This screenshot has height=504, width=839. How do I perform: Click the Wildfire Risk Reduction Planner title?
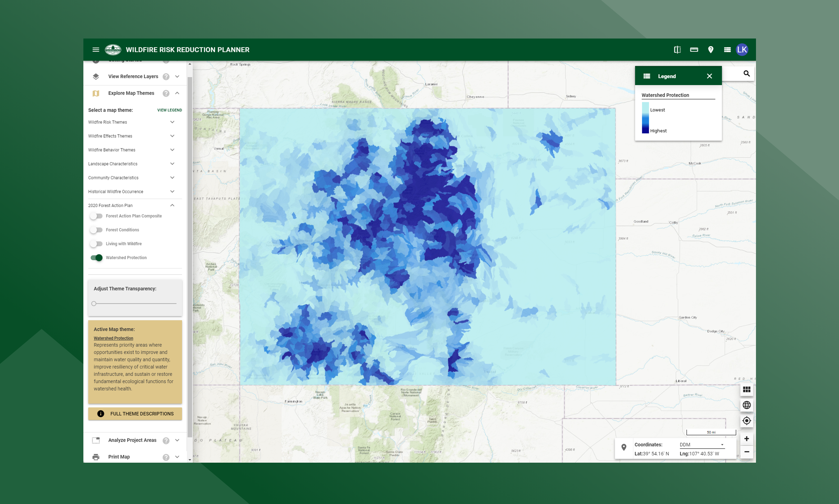coord(187,50)
